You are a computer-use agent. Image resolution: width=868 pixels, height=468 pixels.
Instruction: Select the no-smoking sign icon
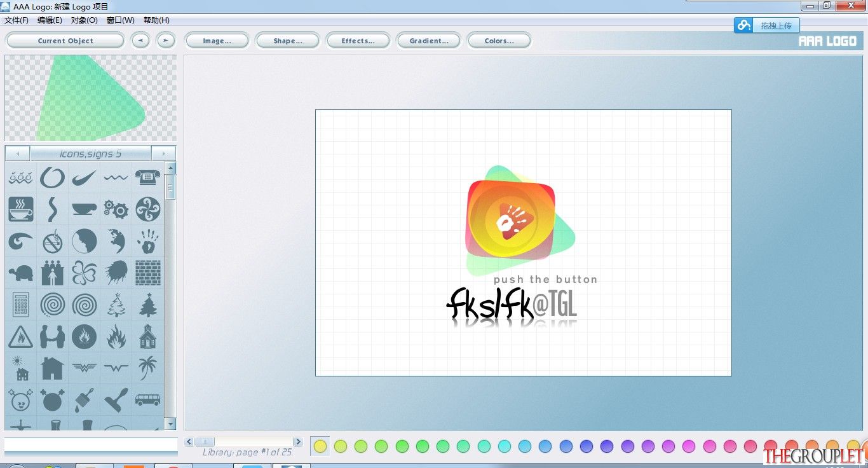53,241
